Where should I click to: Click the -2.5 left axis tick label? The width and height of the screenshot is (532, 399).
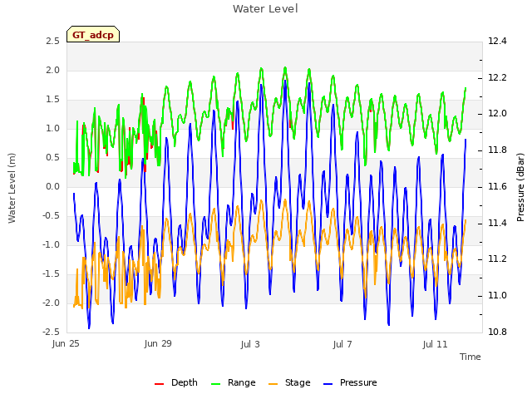click(x=51, y=332)
